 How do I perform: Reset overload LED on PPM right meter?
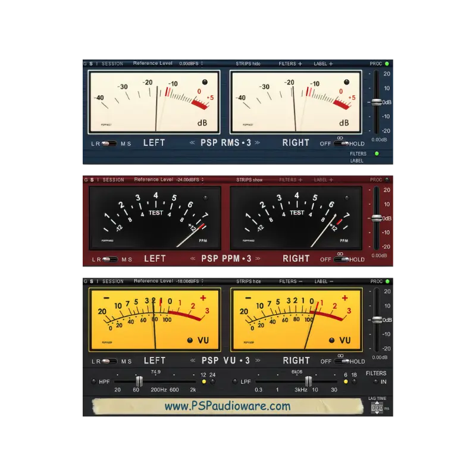click(347, 198)
